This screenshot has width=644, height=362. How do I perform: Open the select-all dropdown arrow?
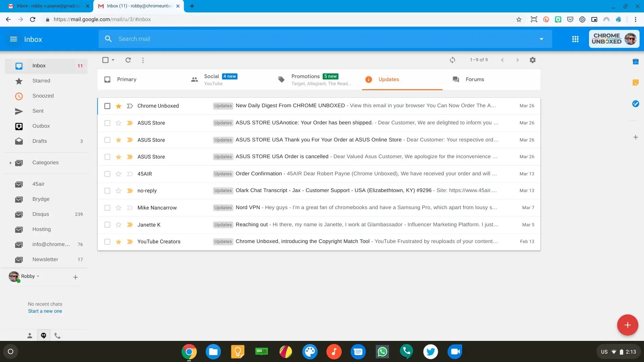pos(113,60)
